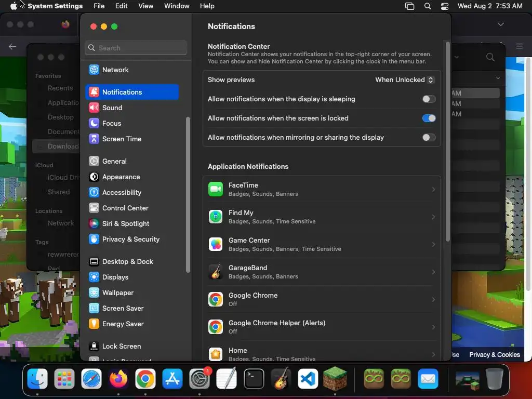The height and width of the screenshot is (399, 532).
Task: Select Sound in the sidebar
Action: [132, 108]
